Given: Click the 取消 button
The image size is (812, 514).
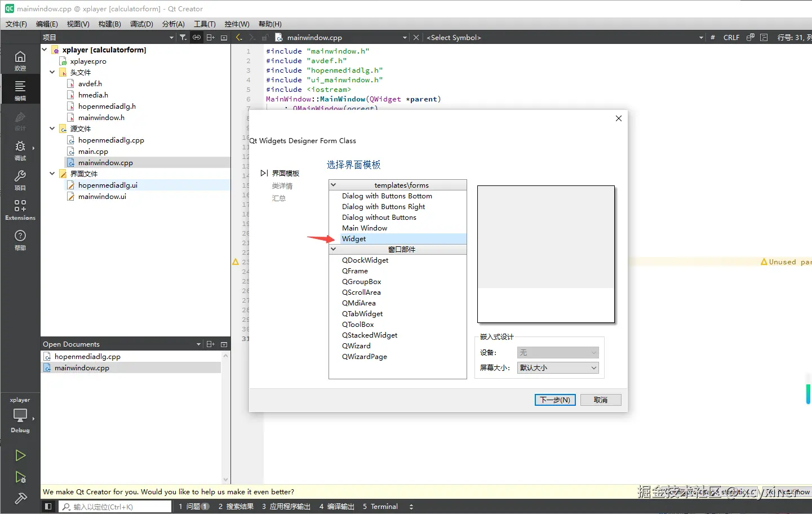Looking at the screenshot, I should [x=601, y=400].
